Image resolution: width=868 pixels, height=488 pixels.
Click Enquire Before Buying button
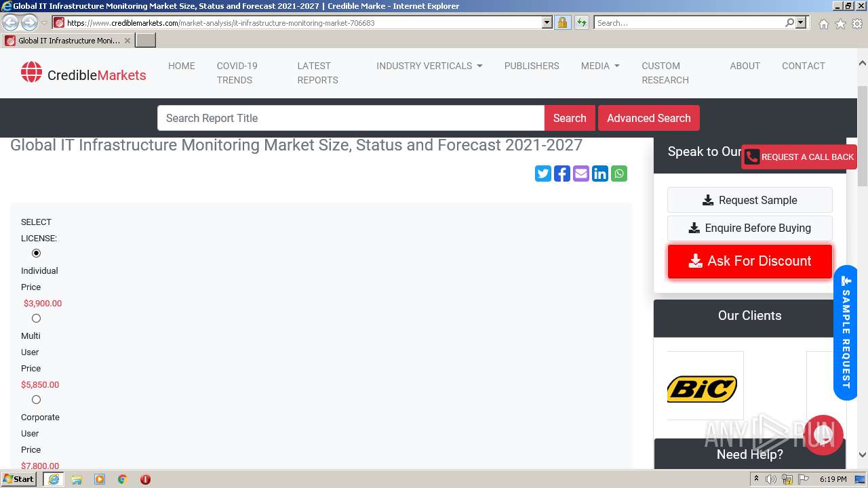pyautogui.click(x=750, y=228)
